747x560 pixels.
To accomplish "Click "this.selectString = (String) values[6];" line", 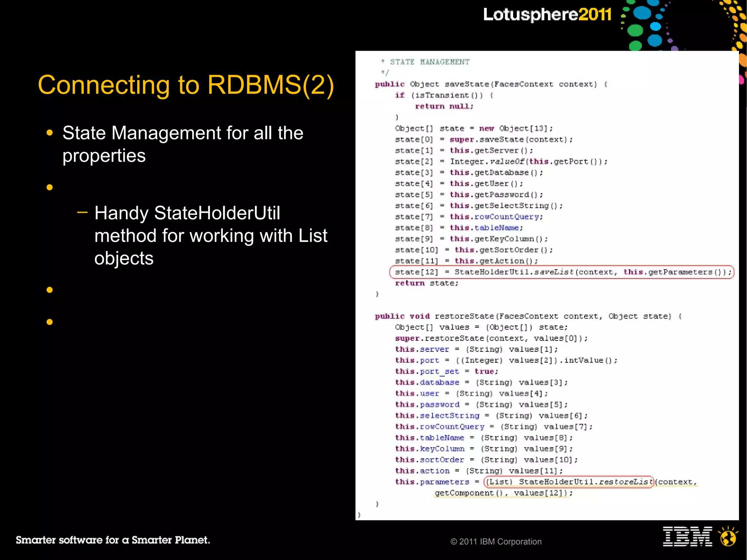I will point(491,416).
